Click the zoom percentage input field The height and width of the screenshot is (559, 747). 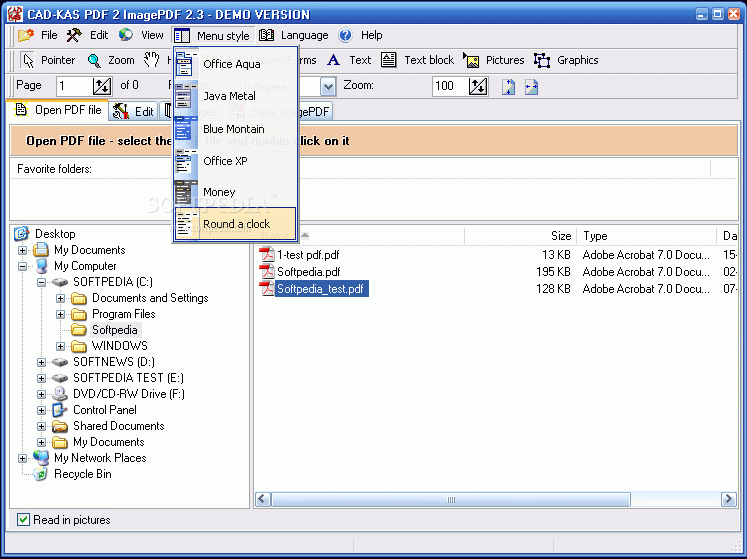click(451, 86)
